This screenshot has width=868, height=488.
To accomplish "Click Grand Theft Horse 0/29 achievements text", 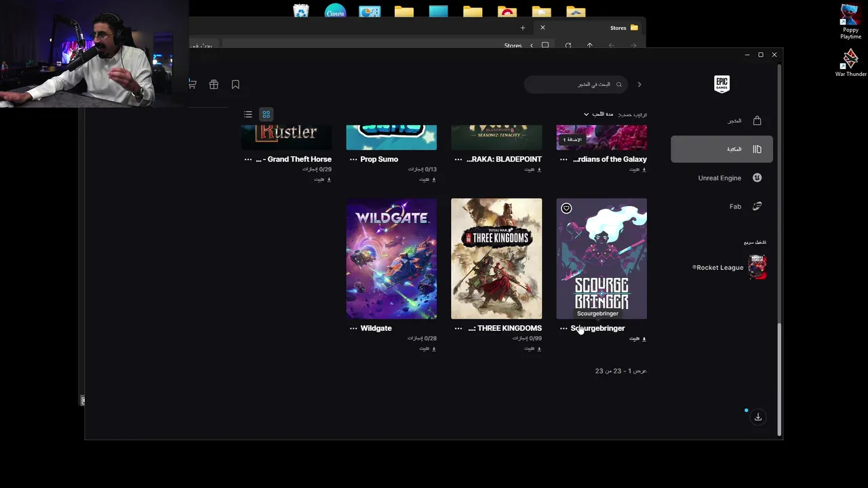I will click(x=317, y=169).
